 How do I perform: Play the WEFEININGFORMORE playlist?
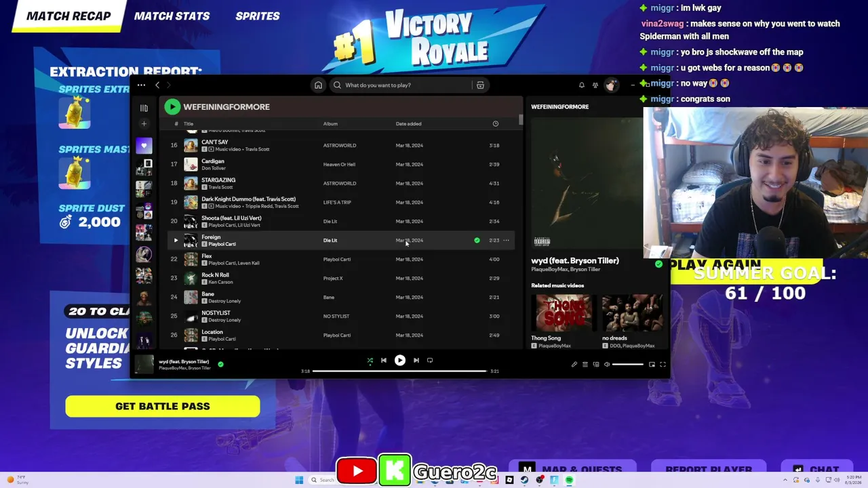[x=172, y=106]
